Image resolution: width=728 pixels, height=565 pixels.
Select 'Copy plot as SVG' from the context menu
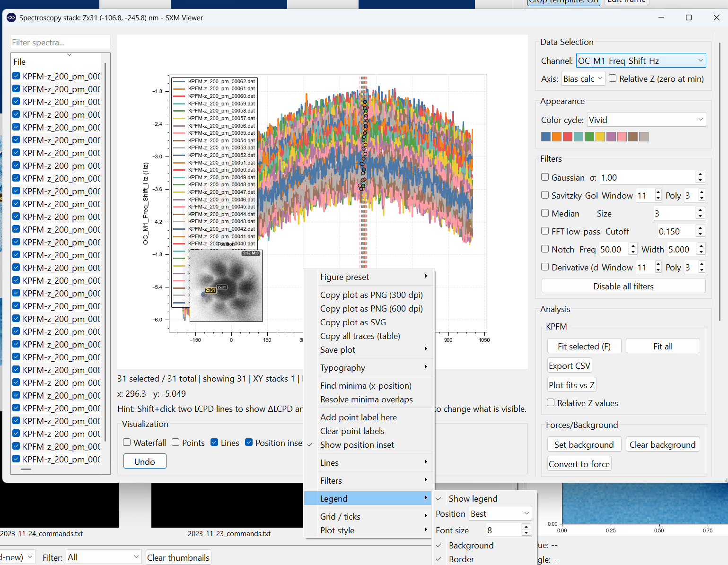[x=353, y=322]
